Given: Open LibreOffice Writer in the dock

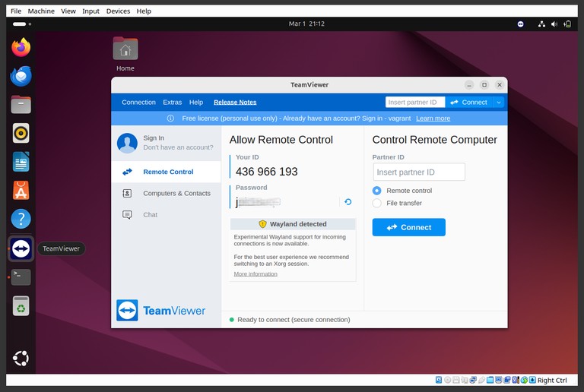Looking at the screenshot, I should [21, 162].
